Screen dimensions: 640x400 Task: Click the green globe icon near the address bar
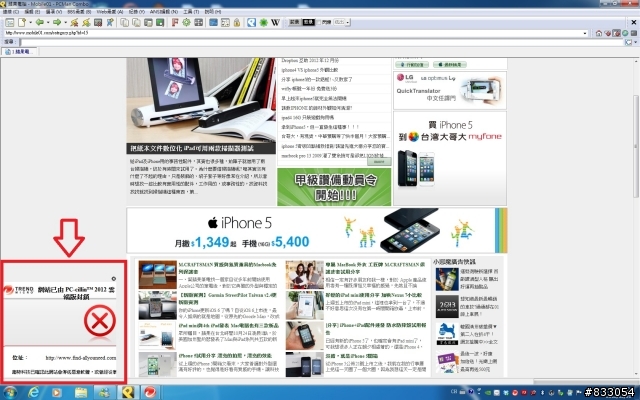(625, 33)
